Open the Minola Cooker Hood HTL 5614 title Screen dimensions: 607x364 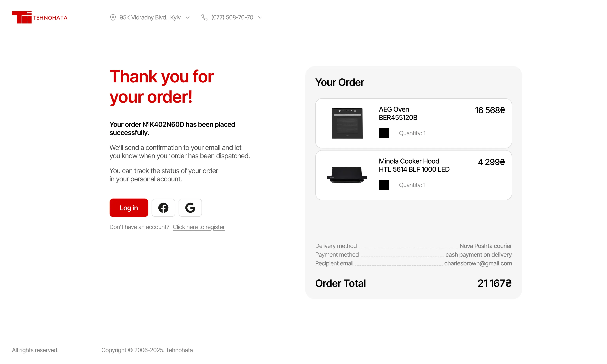pyautogui.click(x=414, y=165)
